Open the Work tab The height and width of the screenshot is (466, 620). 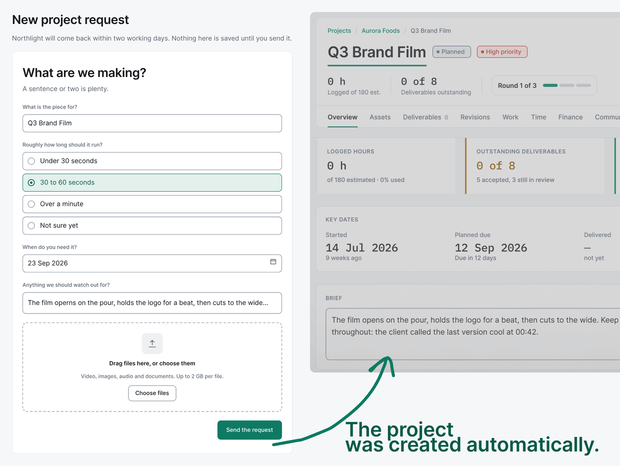coord(510,117)
